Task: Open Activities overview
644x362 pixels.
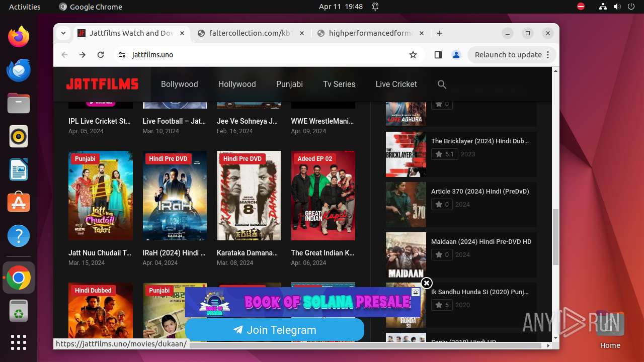Action: (x=25, y=7)
